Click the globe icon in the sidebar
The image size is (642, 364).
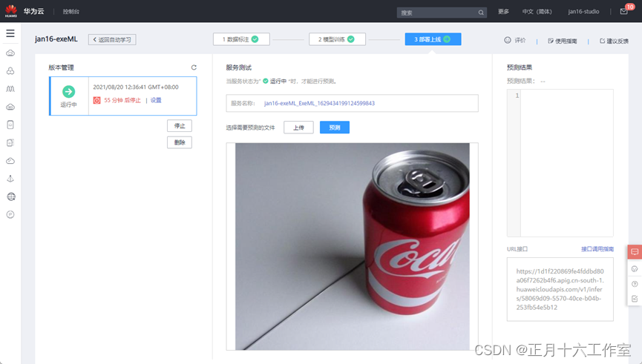(11, 196)
